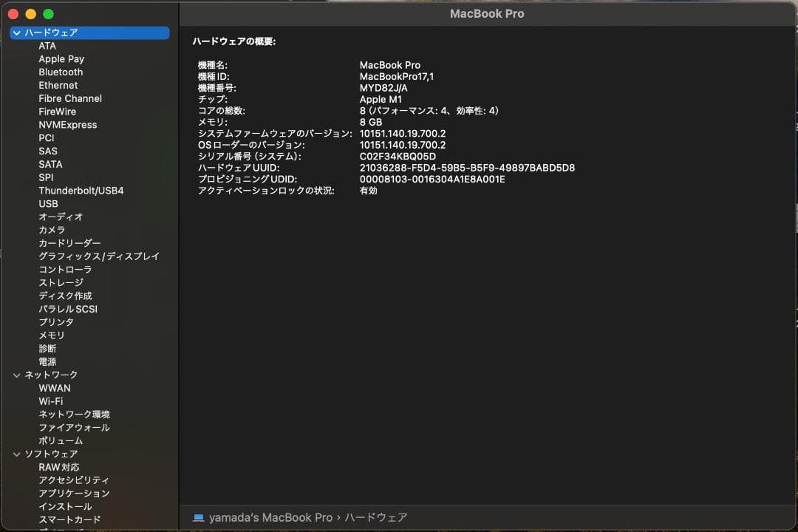This screenshot has width=798, height=532.
Task: View グラフィックス/ディスプレイ details
Action: tap(99, 256)
